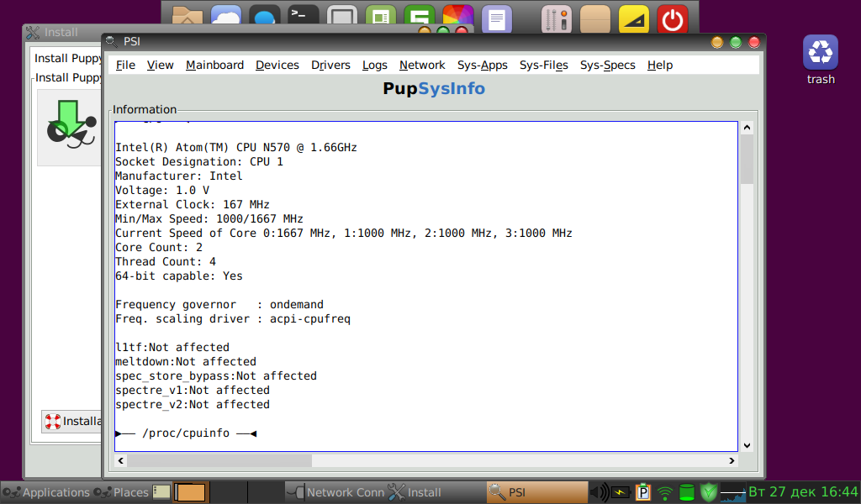
Task: Open the trash desktop icon
Action: [821, 52]
